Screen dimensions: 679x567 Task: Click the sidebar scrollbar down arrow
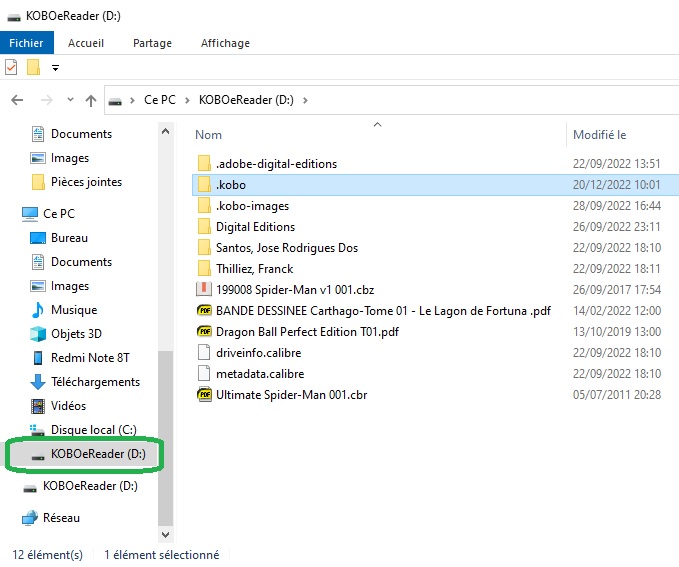pos(165,535)
